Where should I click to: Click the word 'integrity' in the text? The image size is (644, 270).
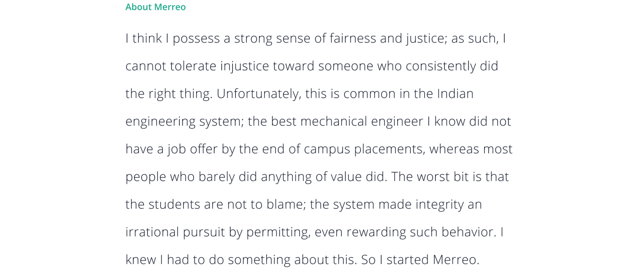(440, 204)
